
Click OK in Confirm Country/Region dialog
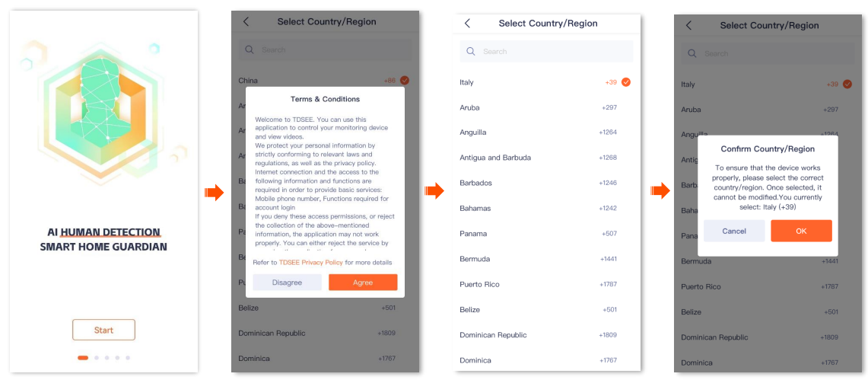[x=801, y=231]
